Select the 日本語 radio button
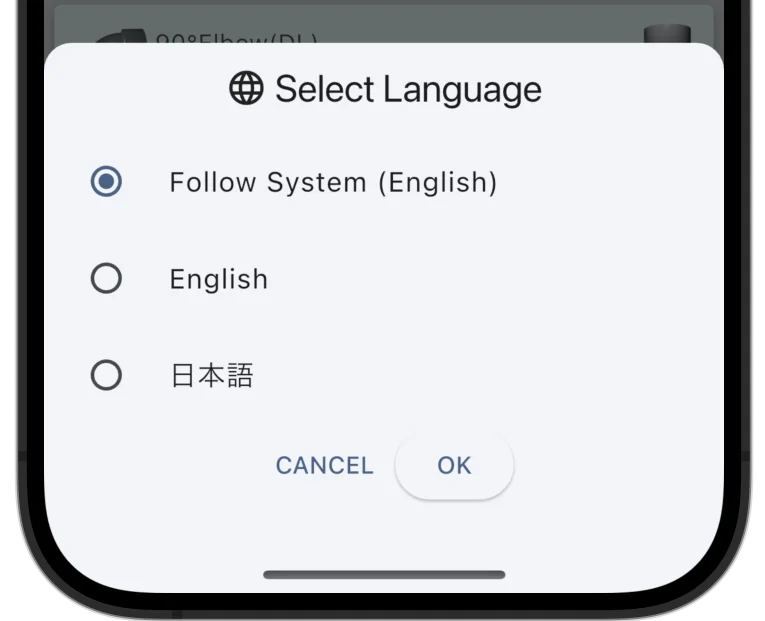765x621 pixels. (106, 375)
